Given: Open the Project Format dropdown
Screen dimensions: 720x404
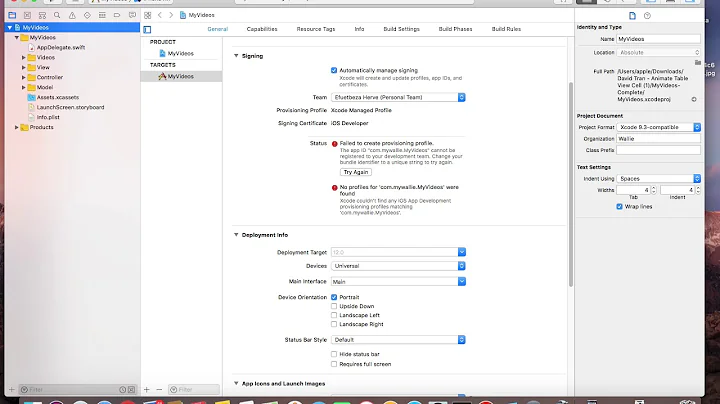Looking at the screenshot, I should coord(658,127).
